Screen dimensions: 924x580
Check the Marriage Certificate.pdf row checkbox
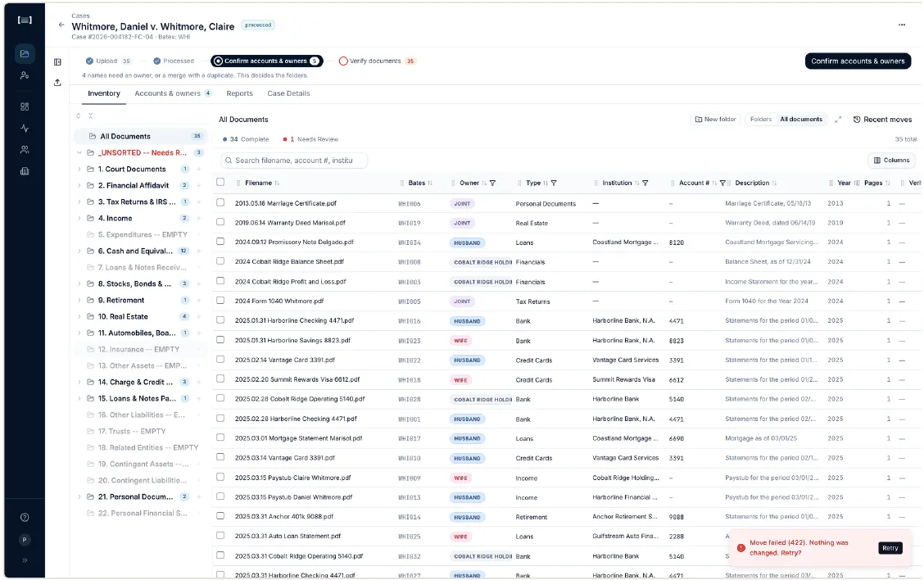coord(220,202)
